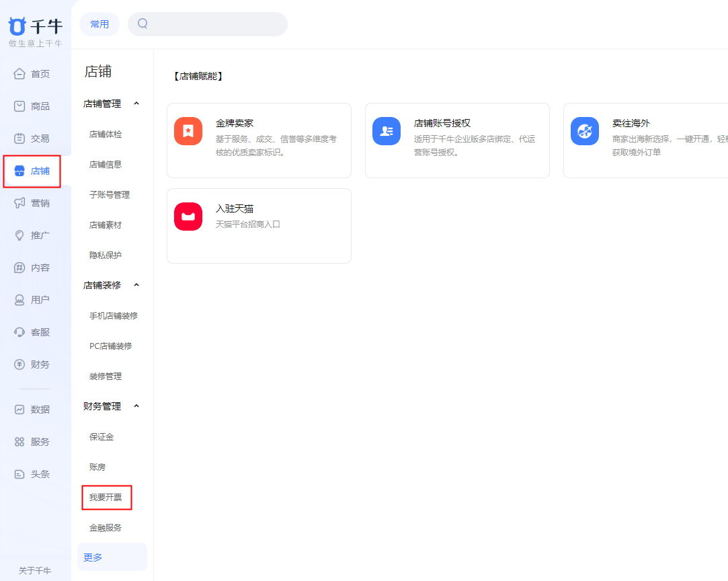The width and height of the screenshot is (728, 581).
Task: Open 金融服务 menu item
Action: pyautogui.click(x=106, y=528)
